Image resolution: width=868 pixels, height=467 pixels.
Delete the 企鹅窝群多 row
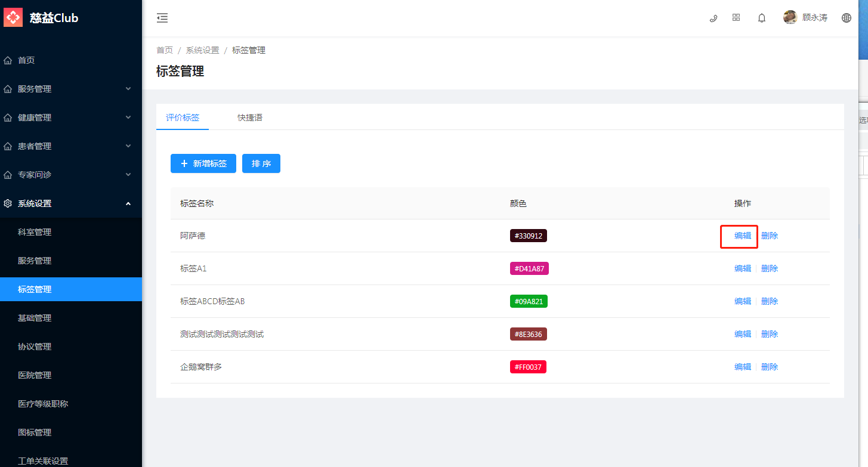pyautogui.click(x=770, y=367)
